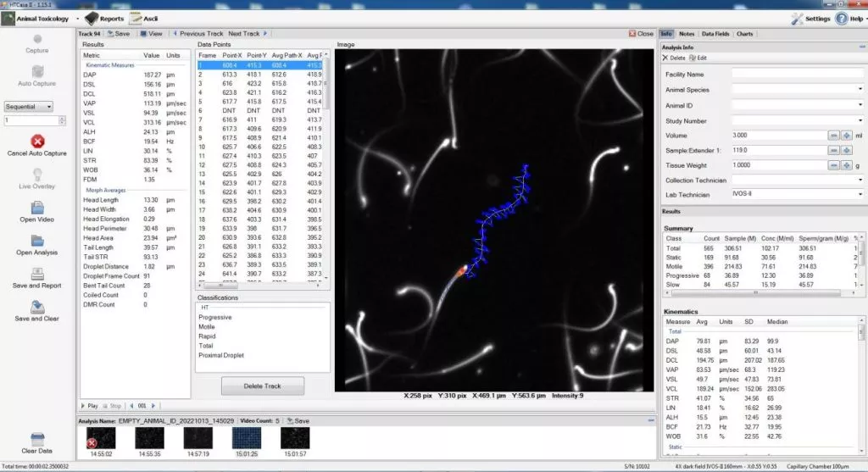Open the Lab Technician dropdown
Viewport: 868px width, 472px height.
[860, 194]
